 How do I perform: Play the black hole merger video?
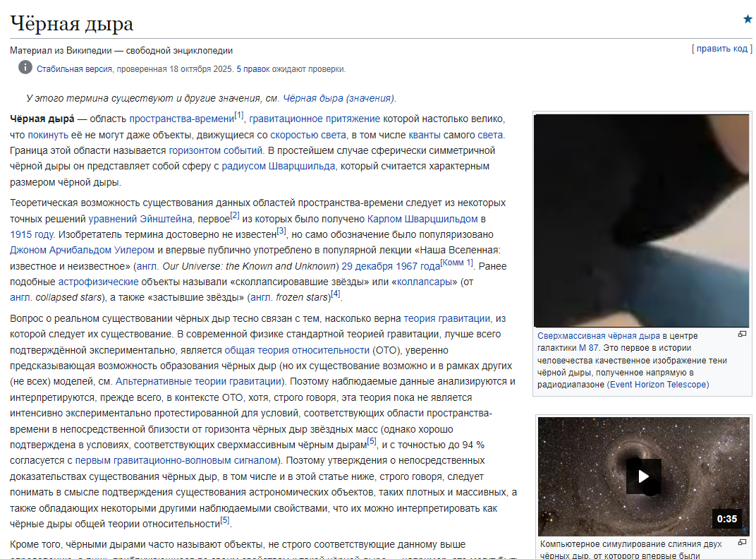[x=644, y=476]
